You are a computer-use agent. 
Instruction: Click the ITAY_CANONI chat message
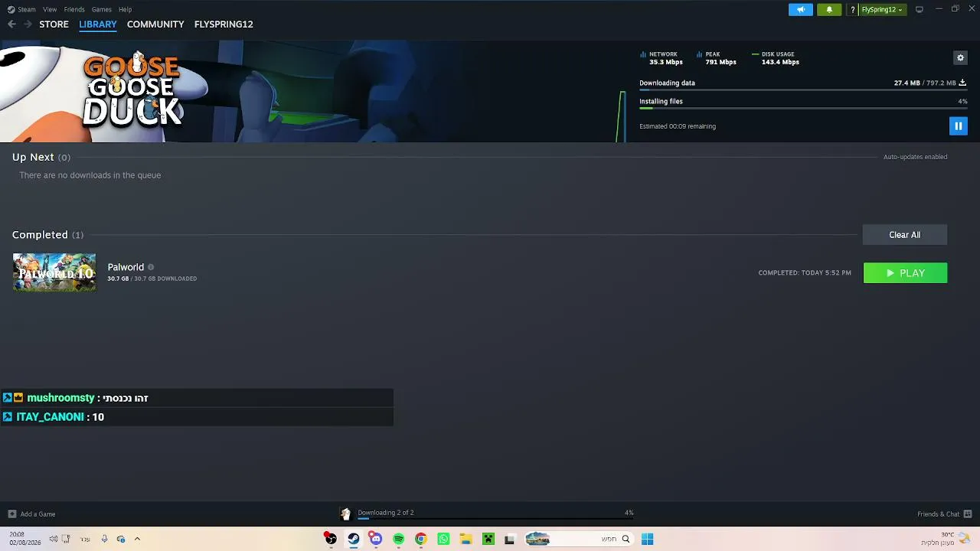(x=197, y=417)
